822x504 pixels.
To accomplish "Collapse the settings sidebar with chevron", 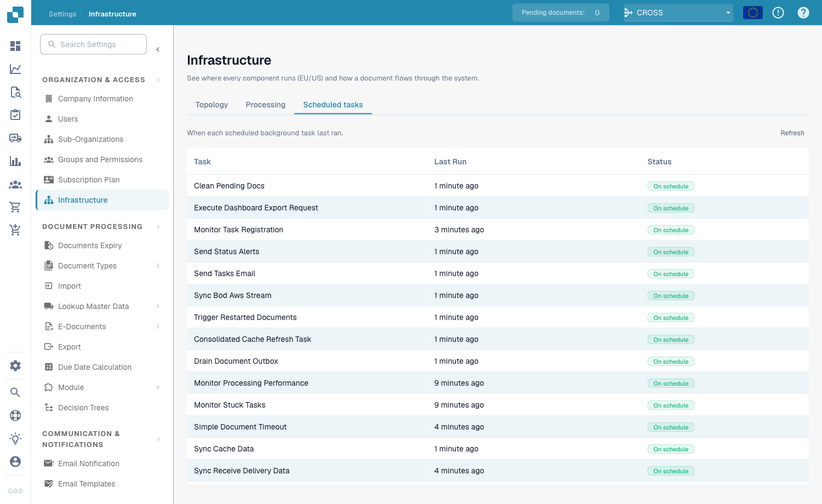I will point(158,50).
